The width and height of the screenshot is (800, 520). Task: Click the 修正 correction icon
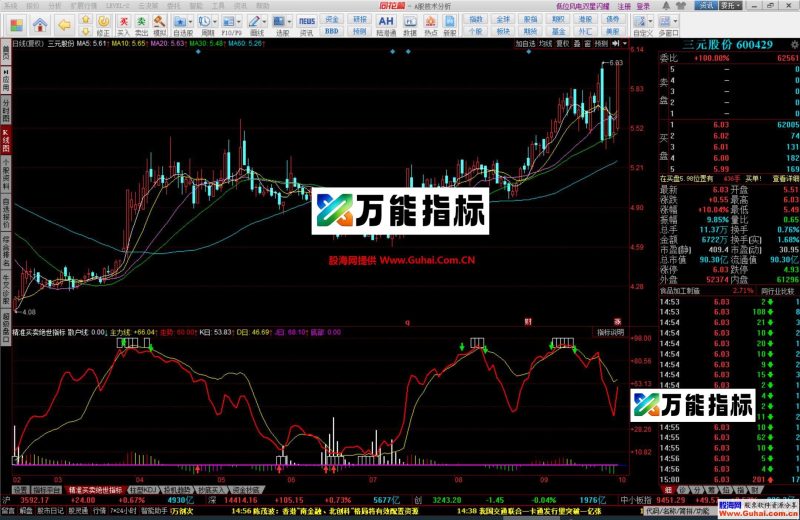coord(104,25)
